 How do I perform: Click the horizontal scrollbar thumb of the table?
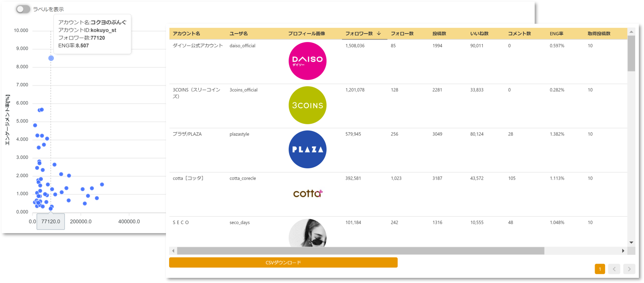[360, 251]
